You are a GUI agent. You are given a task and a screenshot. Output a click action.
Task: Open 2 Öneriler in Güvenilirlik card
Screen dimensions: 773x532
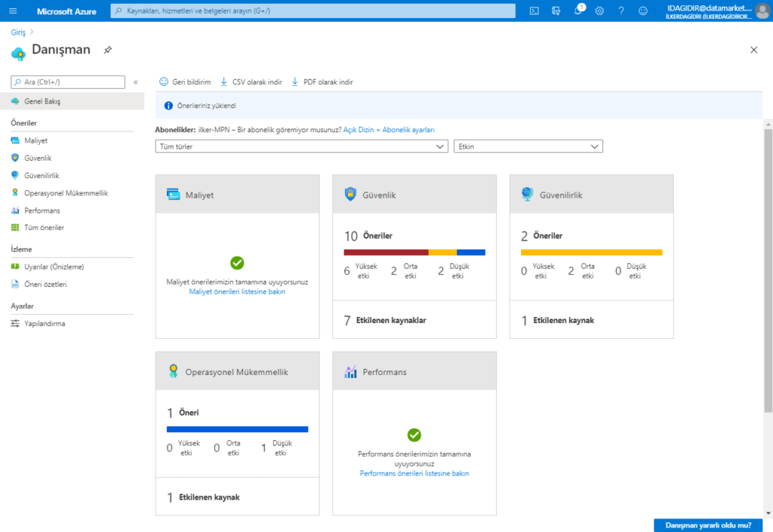coord(542,236)
